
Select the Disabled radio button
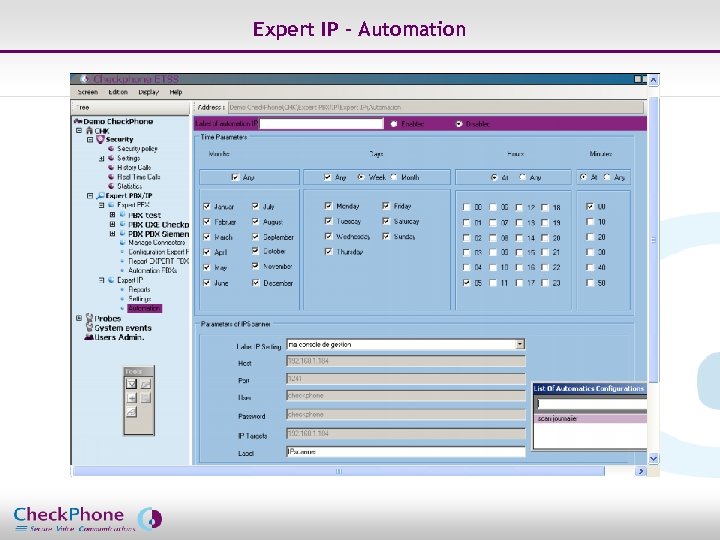tap(459, 124)
